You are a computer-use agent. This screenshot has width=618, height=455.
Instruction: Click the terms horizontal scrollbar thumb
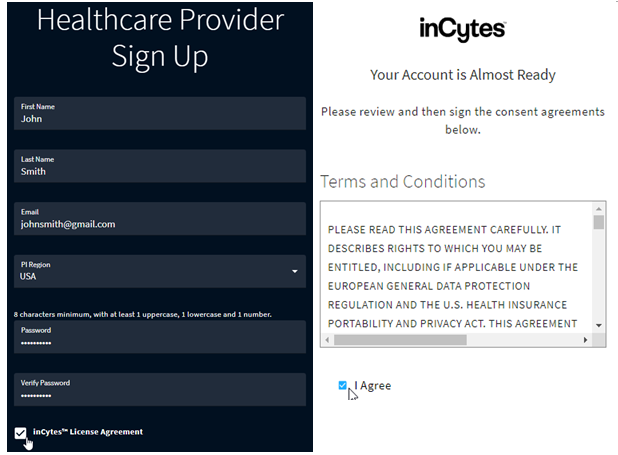(400, 340)
